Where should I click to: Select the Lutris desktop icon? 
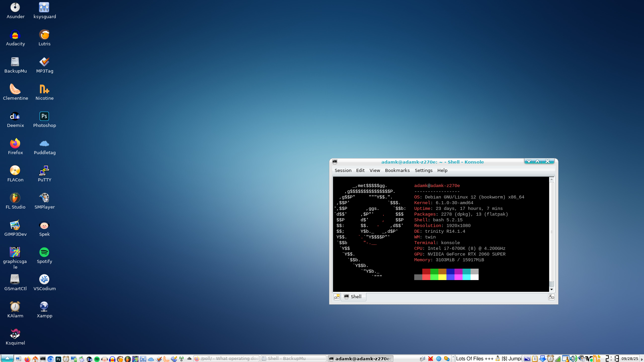pos(44,35)
